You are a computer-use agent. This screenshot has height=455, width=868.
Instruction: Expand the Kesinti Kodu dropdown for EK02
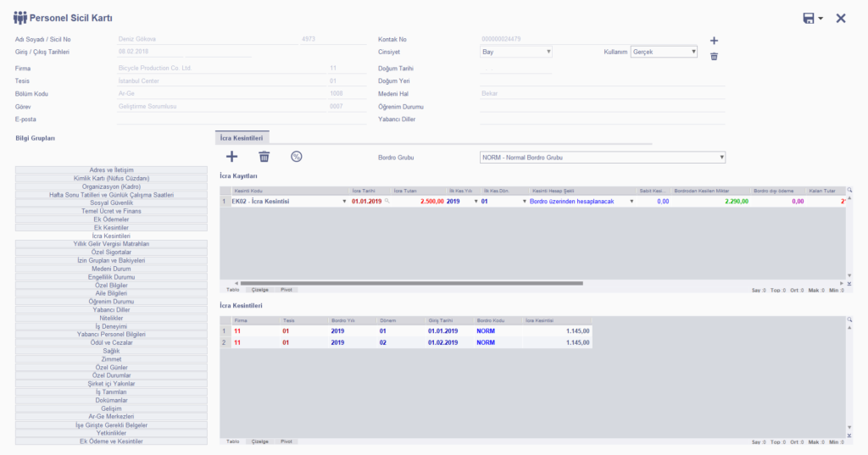click(x=343, y=202)
